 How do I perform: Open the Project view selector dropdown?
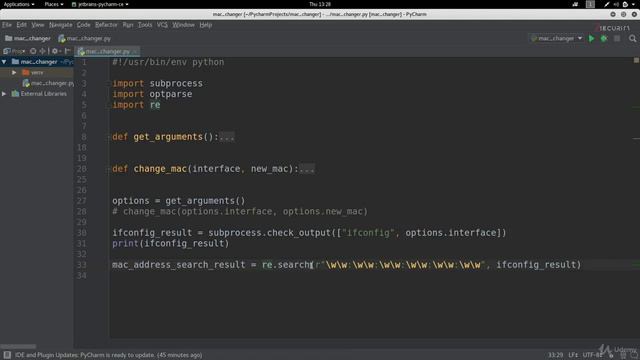click(14, 51)
